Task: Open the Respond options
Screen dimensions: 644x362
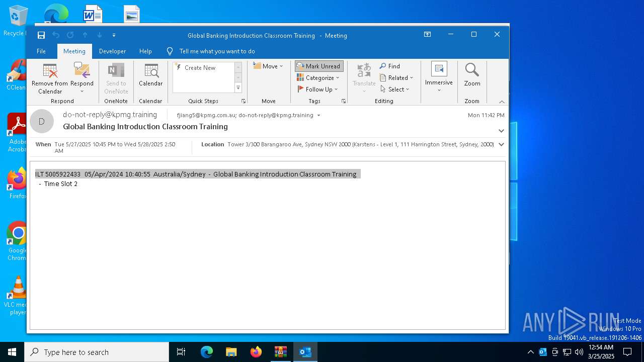Action: [82, 78]
